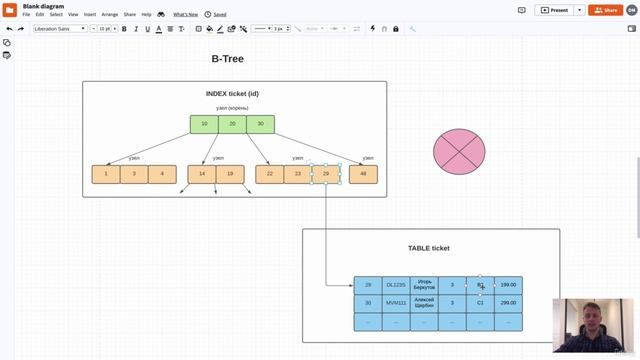Open the text alignment options
Viewport: 640px width, 360px height.
point(170,29)
